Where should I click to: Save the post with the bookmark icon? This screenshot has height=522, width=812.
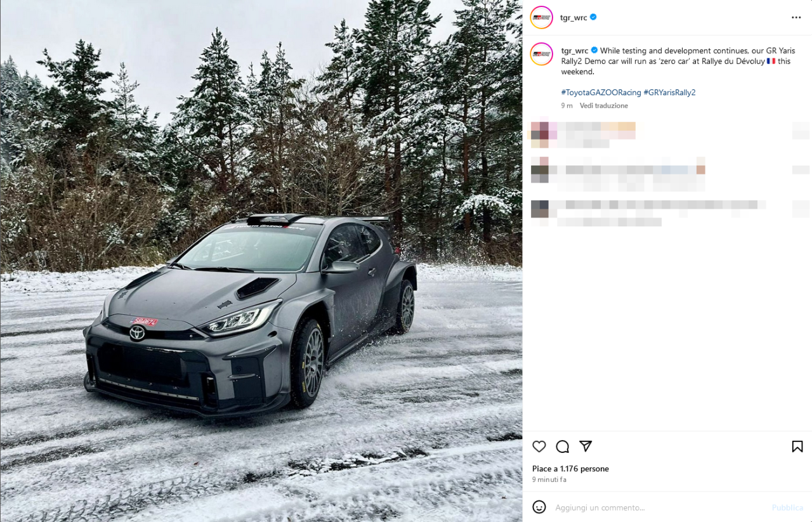pyautogui.click(x=797, y=447)
